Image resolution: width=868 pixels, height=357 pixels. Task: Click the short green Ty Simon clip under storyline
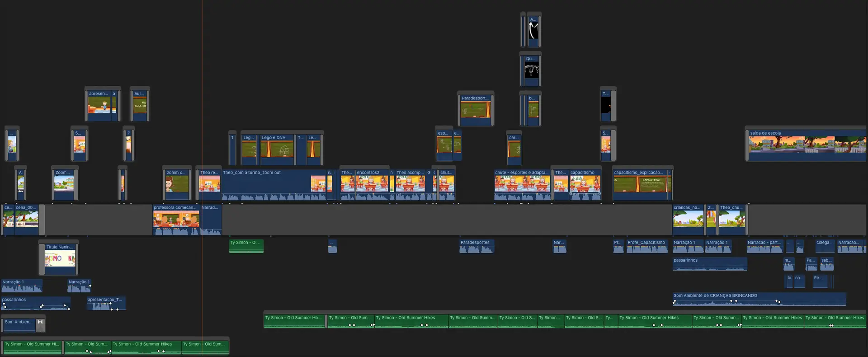point(246,246)
